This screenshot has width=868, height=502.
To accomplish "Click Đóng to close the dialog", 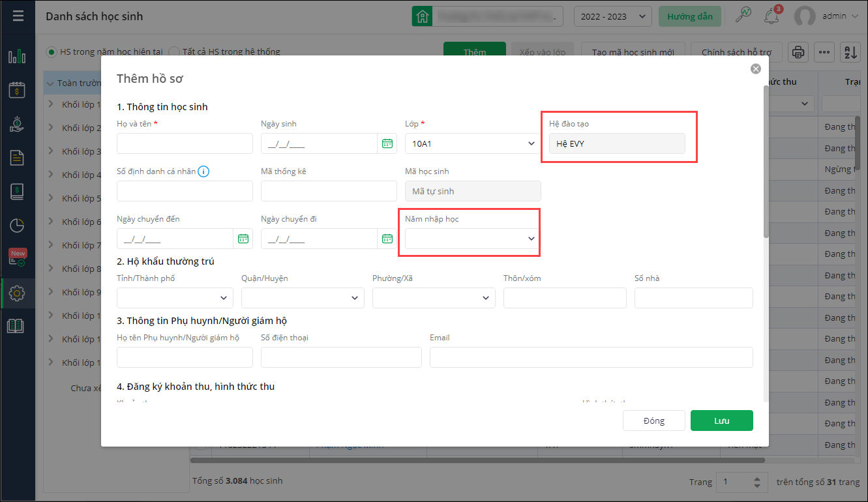I will pos(654,421).
